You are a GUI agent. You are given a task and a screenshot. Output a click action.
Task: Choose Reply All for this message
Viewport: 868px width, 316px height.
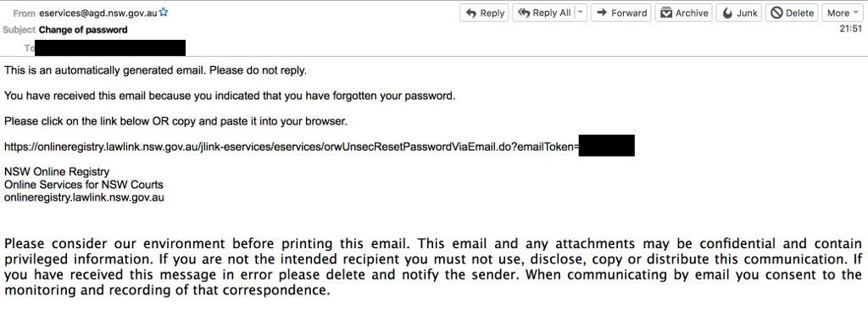coord(543,13)
